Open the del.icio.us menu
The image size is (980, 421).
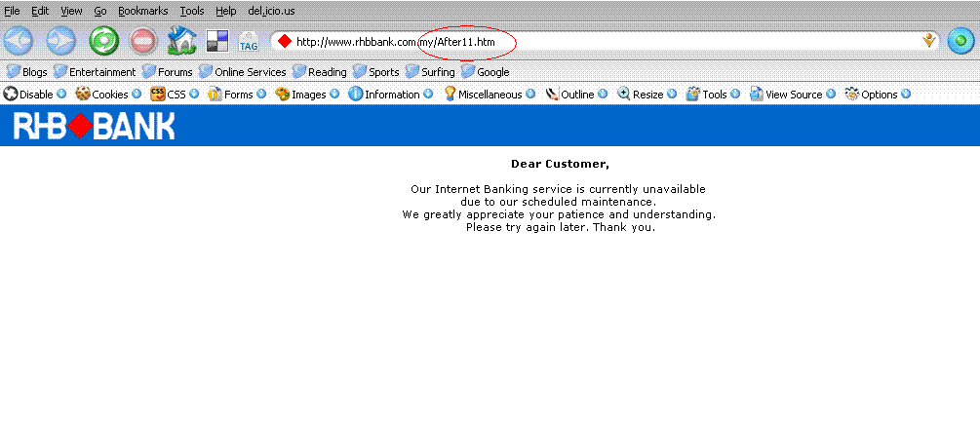(x=271, y=12)
